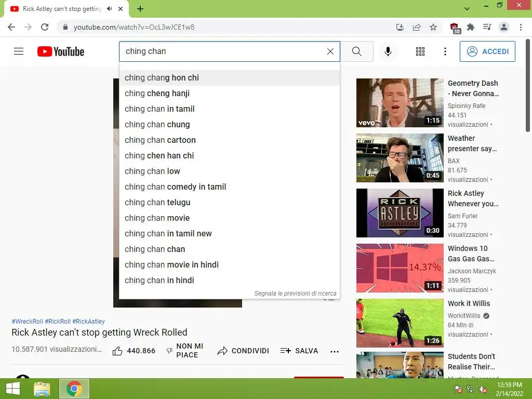This screenshot has height=399, width=532.
Task: Choose suggestion 'ching cheng hanji'
Action: click(229, 94)
